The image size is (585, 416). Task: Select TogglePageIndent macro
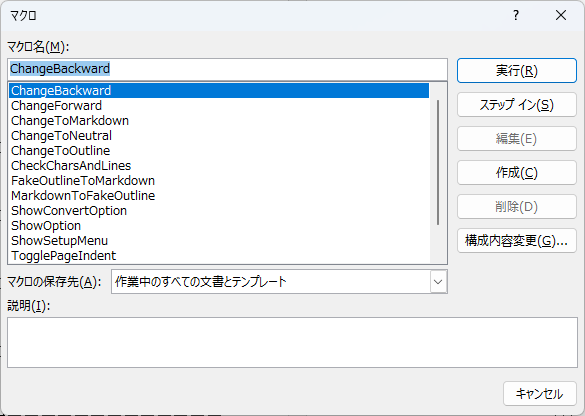click(x=219, y=256)
